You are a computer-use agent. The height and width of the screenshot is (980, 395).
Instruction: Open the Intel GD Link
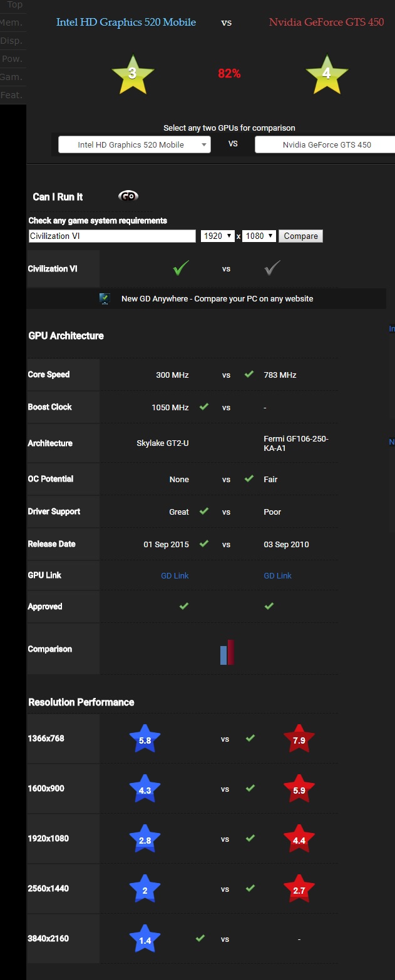click(x=175, y=575)
